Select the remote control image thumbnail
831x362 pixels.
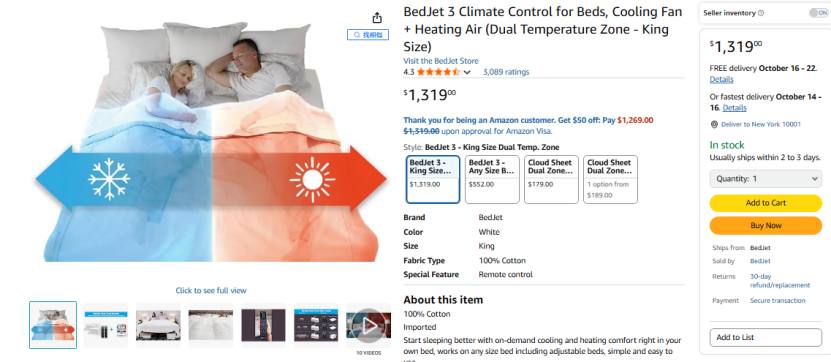(x=263, y=325)
